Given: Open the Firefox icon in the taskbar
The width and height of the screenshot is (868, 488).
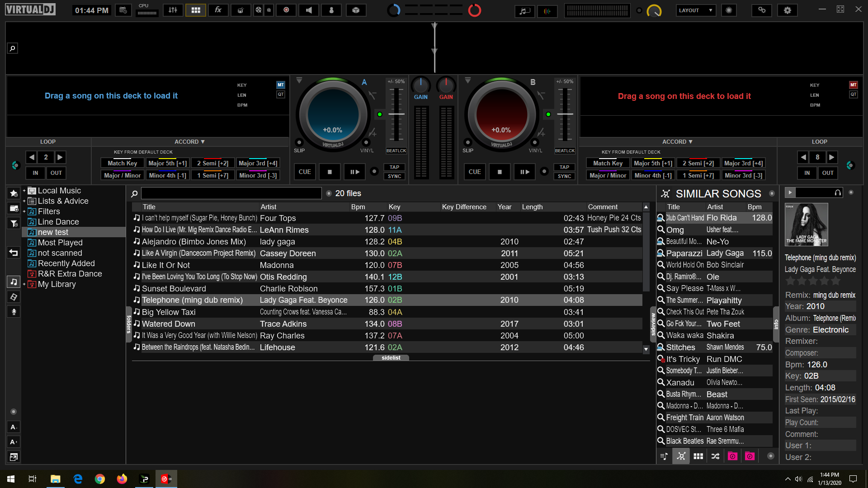Looking at the screenshot, I should [x=122, y=479].
